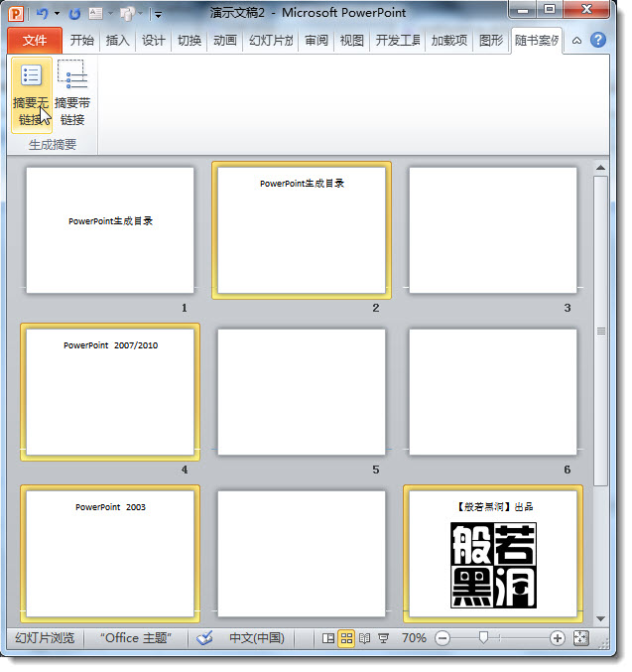Select slide 2 titled PowerPoint生成目录

(x=302, y=230)
